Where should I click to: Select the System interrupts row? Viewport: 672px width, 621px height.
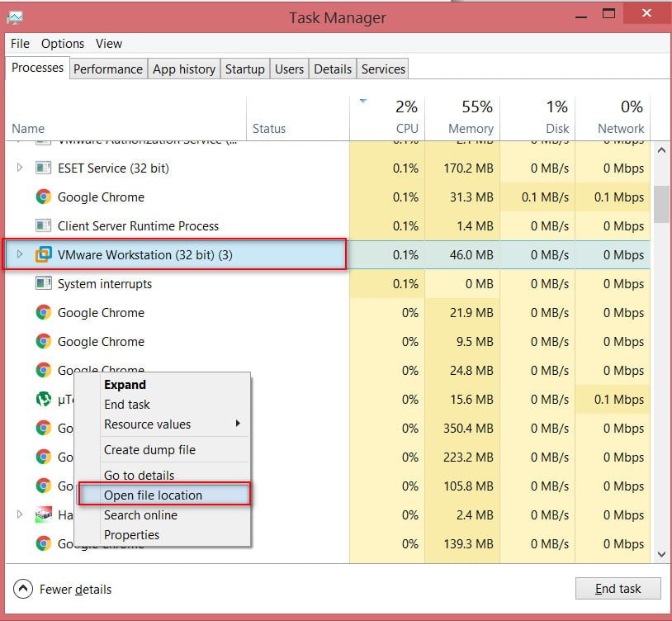pos(328,284)
